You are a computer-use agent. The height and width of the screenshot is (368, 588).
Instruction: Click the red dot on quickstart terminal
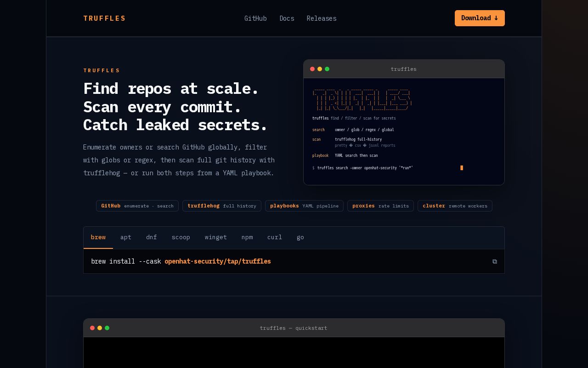(92, 328)
